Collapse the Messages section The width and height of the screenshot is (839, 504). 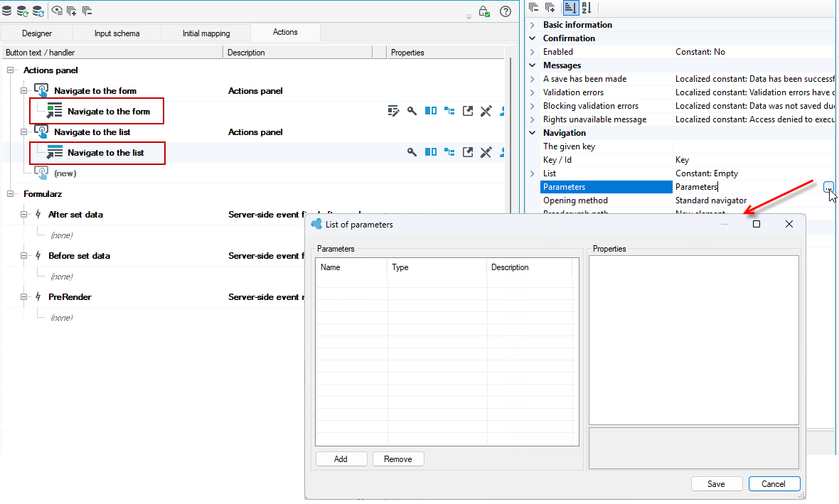pyautogui.click(x=533, y=65)
